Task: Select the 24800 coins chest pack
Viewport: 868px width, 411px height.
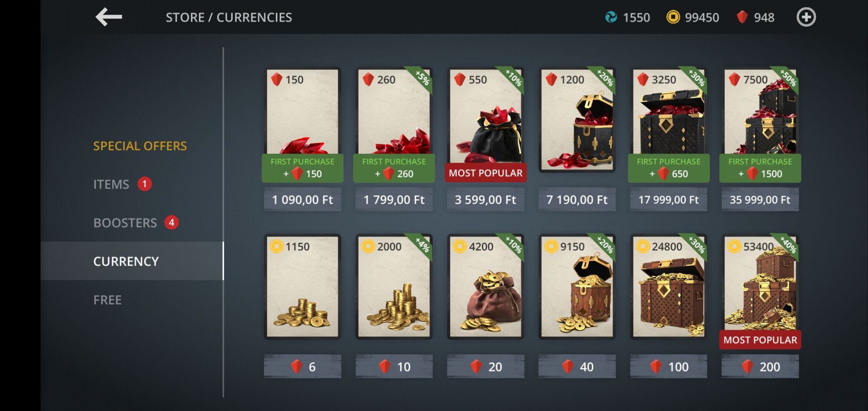Action: (668, 287)
